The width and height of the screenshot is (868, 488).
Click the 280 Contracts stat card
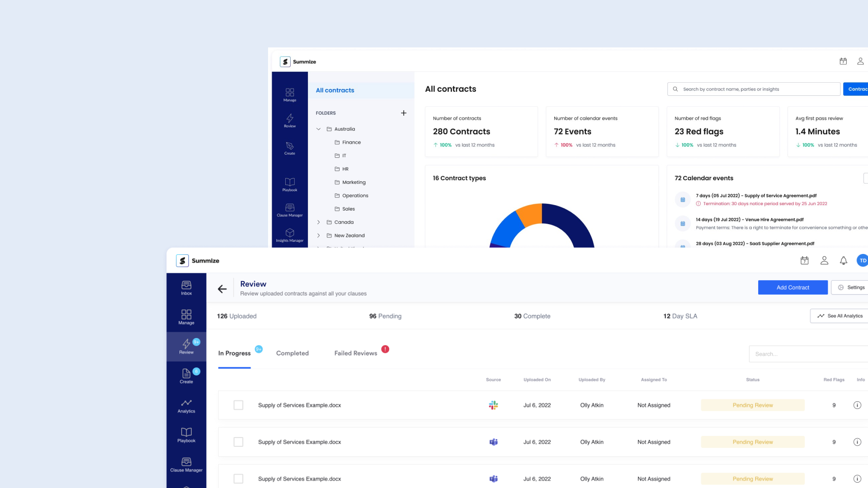click(481, 131)
